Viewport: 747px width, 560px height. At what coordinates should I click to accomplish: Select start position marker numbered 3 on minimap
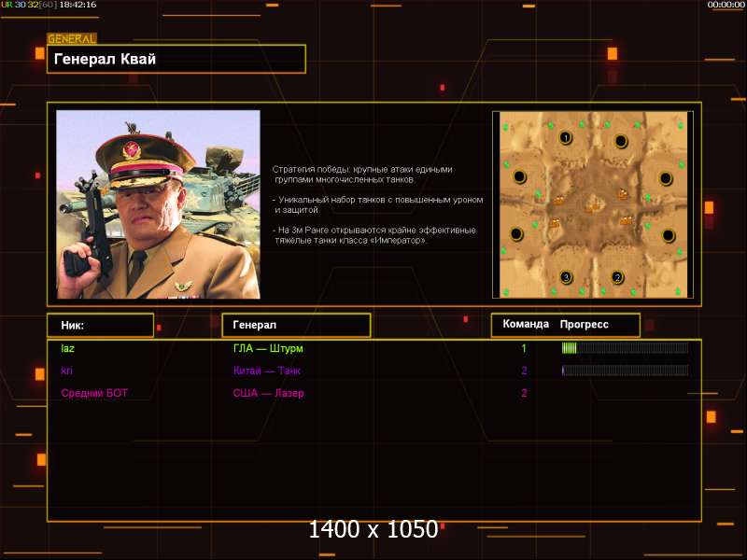pos(566,277)
